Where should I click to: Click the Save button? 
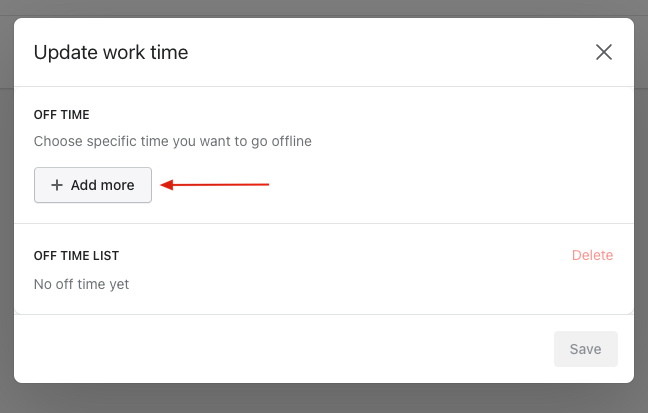585,349
